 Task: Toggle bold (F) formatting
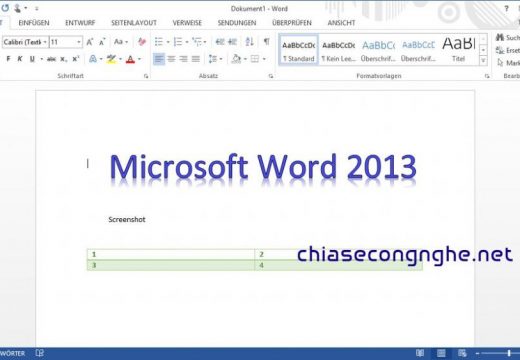coord(8,59)
